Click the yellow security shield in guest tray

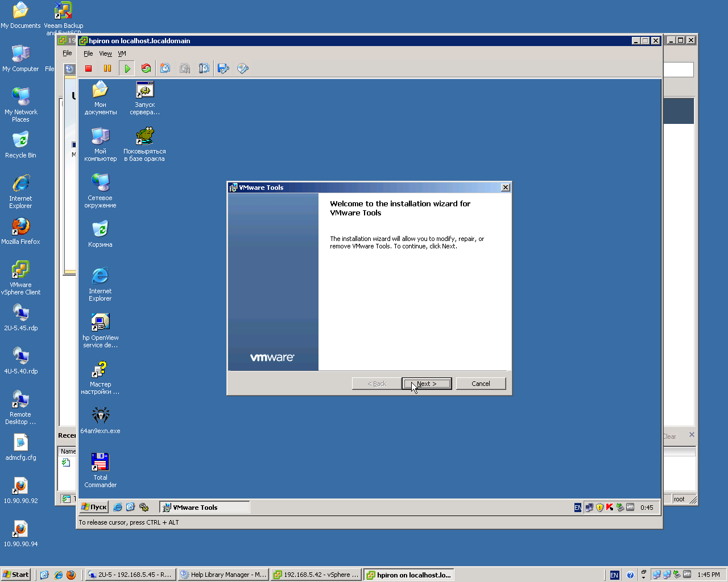(x=599, y=508)
